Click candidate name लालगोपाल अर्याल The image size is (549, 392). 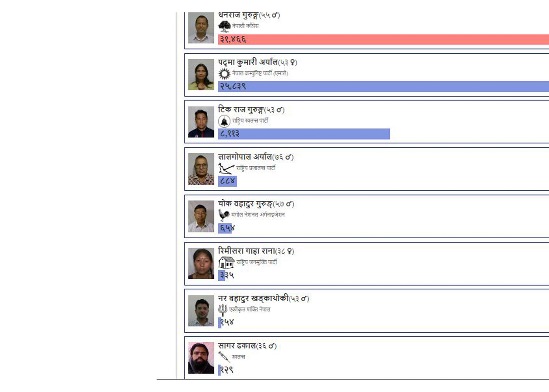click(x=245, y=157)
